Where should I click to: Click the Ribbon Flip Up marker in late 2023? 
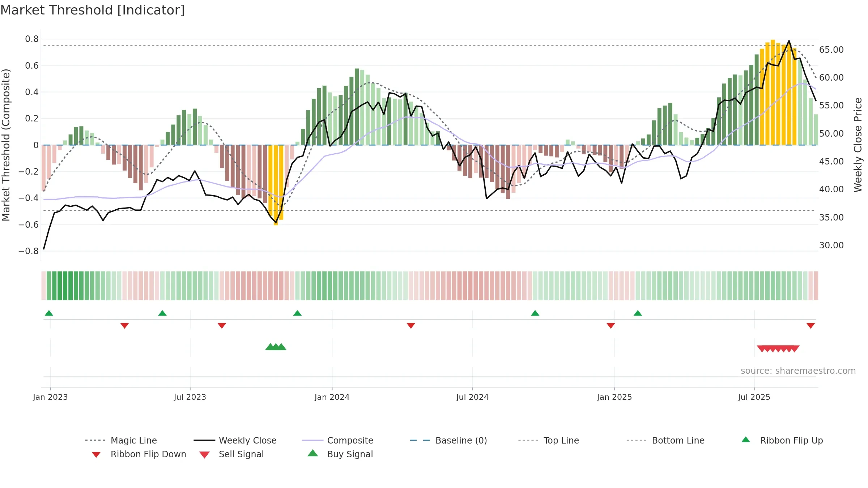point(297,313)
